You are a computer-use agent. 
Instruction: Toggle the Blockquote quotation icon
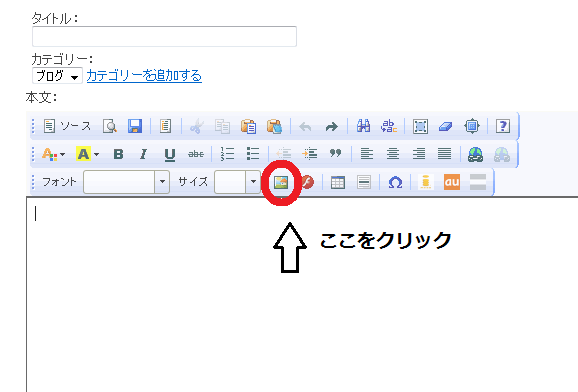(335, 153)
